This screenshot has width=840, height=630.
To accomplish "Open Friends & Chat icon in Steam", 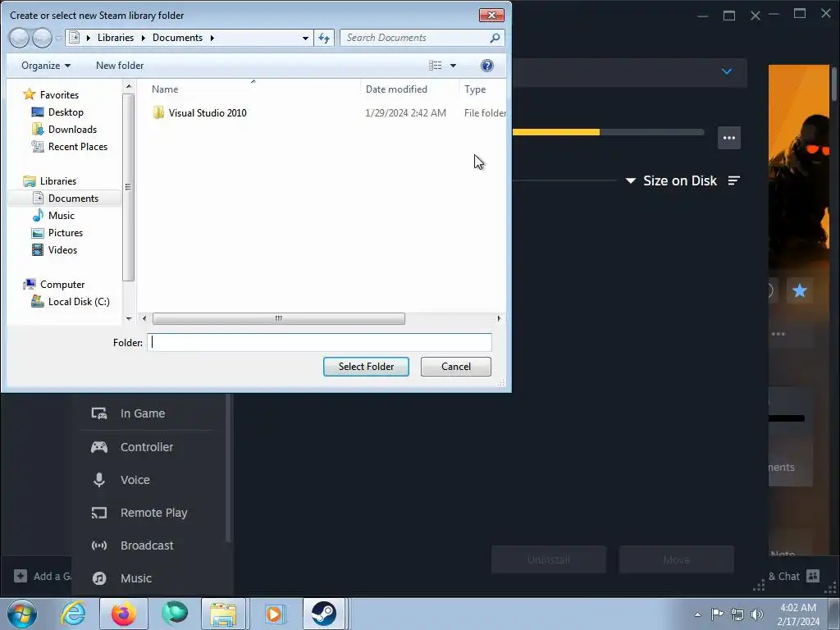I will click(813, 576).
